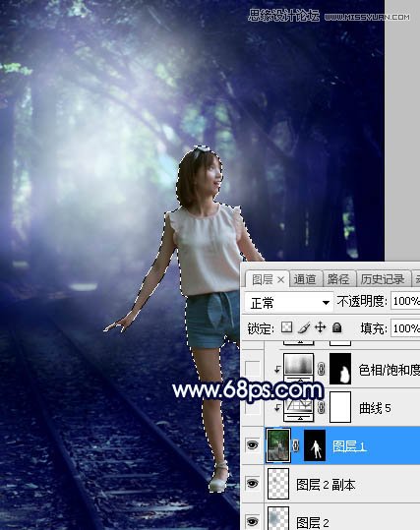Viewport: 420px width, 530px height.
Task: Select 色相/饱和度 layer mask thumbnail
Action: pos(340,369)
